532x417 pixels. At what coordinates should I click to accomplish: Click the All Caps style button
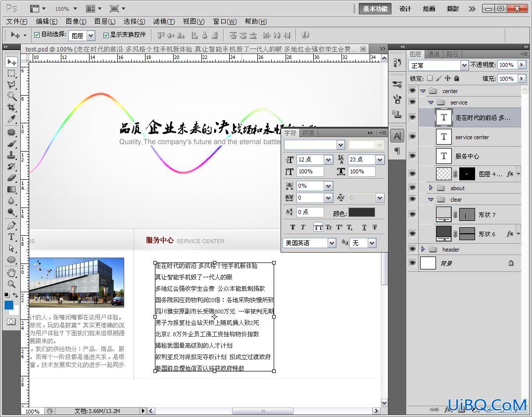coord(318,227)
